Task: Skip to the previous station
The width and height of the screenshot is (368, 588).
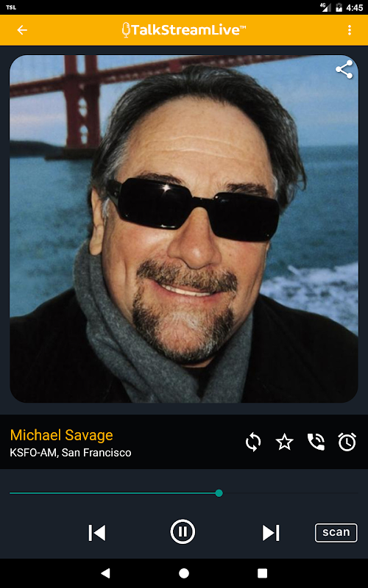Action: tap(97, 532)
